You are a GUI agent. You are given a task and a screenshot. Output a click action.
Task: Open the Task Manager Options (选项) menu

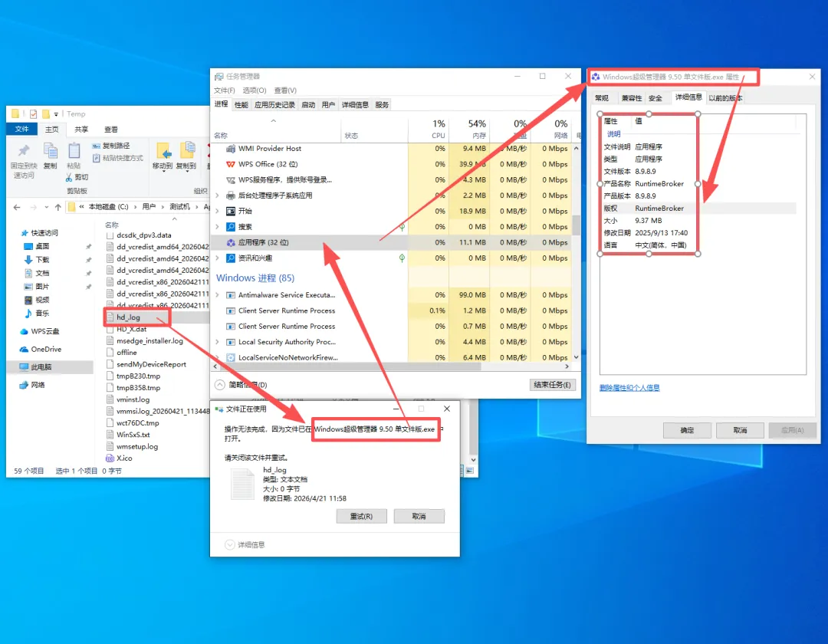click(x=255, y=90)
